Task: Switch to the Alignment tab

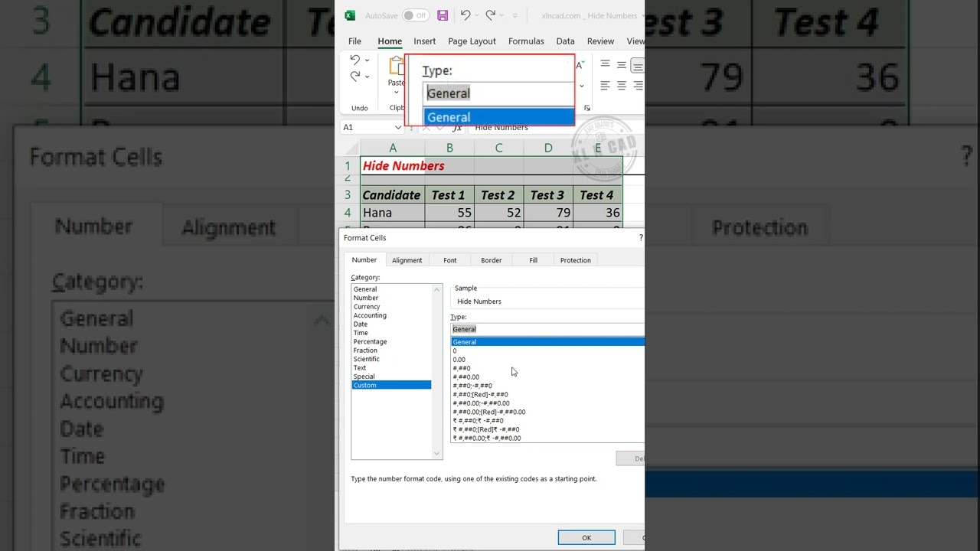Action: (x=407, y=260)
